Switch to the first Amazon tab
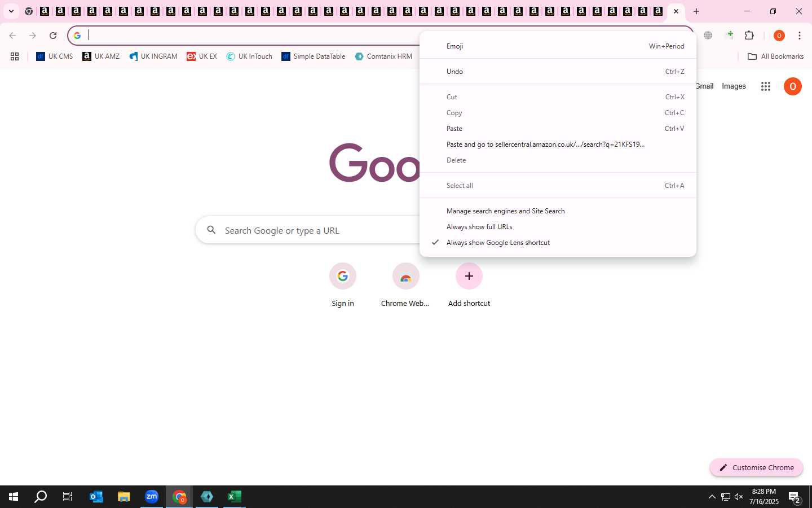 tap(45, 11)
